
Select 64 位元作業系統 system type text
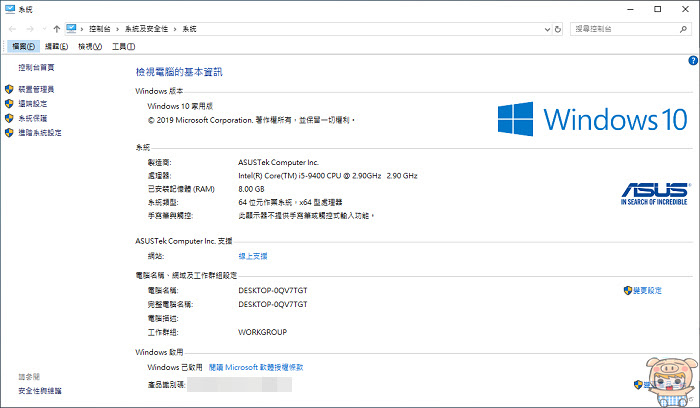[x=290, y=203]
